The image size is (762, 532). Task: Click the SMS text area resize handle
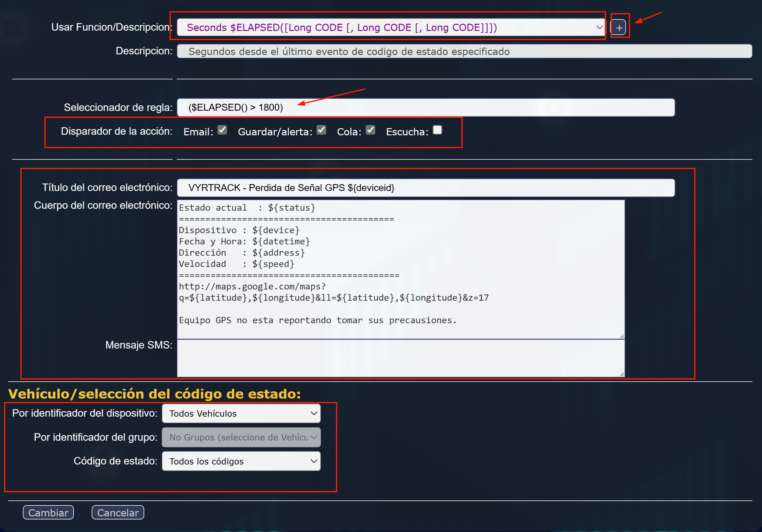(622, 374)
